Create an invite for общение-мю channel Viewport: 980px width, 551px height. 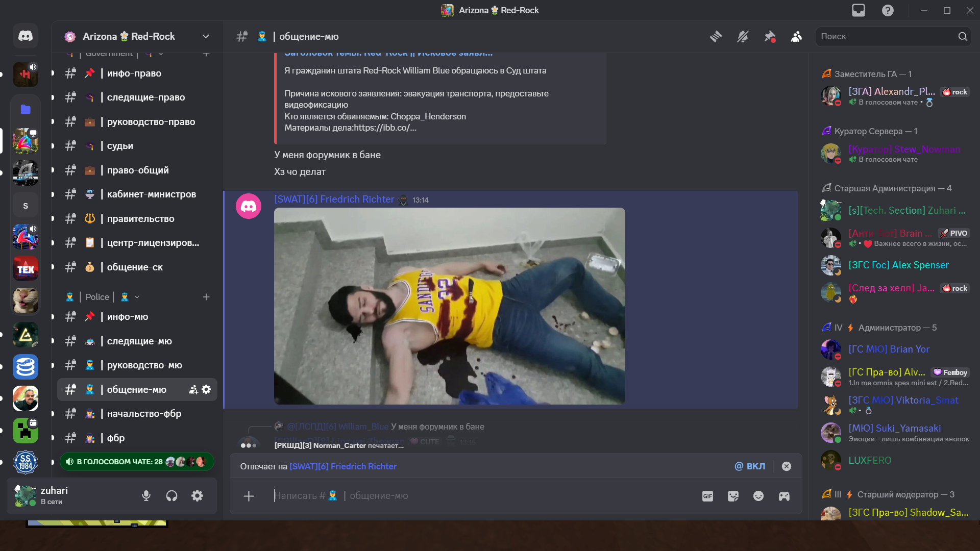193,389
